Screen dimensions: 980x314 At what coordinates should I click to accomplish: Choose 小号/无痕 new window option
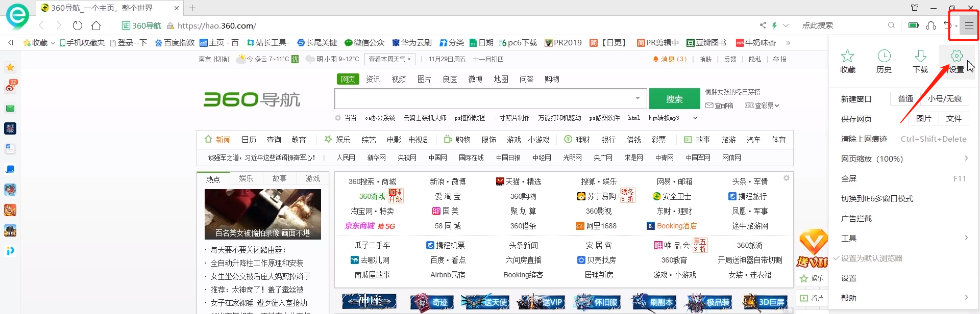pyautogui.click(x=944, y=98)
